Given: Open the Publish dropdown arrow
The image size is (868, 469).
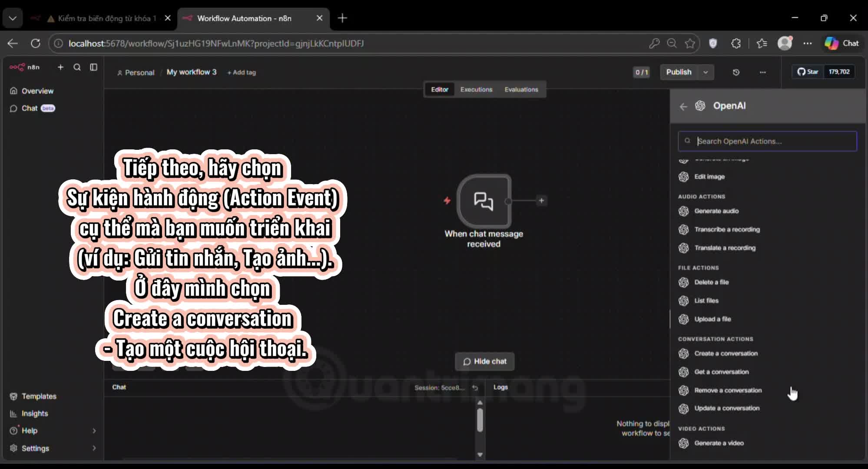Looking at the screenshot, I should (x=706, y=72).
